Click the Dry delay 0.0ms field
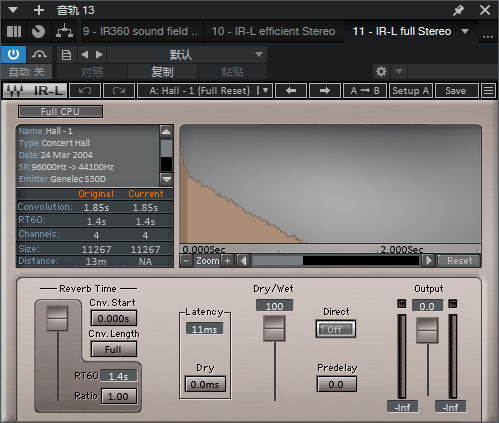This screenshot has width=499, height=423. click(205, 384)
